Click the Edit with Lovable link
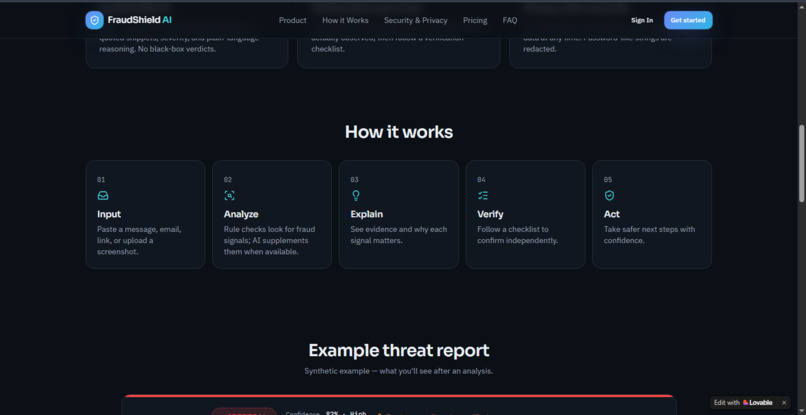The width and height of the screenshot is (806, 415). [743, 403]
